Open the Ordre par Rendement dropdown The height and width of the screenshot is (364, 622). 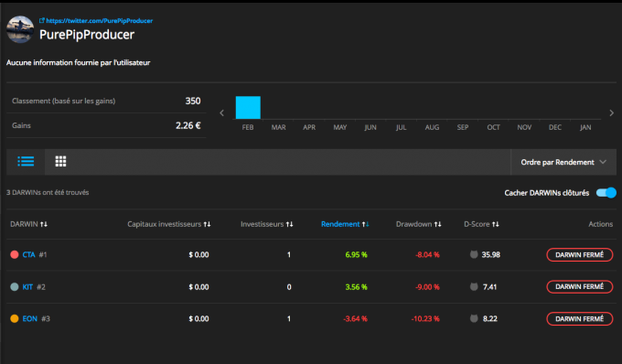tap(563, 162)
